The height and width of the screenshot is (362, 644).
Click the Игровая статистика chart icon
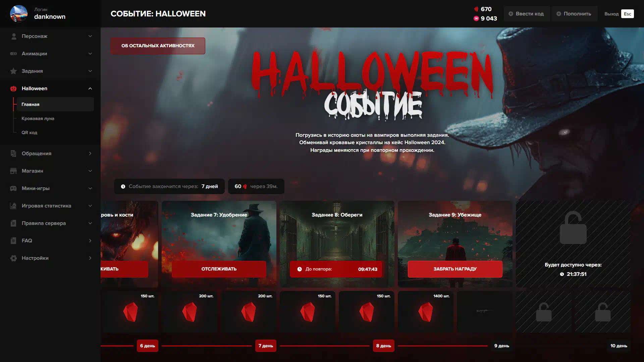(13, 206)
